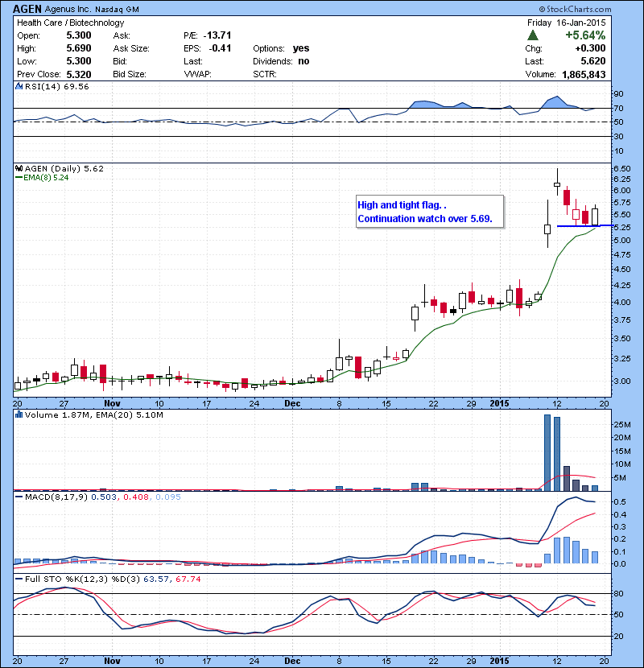Click the Volume figure 1,865,843
The height and width of the screenshot is (668, 644).
point(584,75)
